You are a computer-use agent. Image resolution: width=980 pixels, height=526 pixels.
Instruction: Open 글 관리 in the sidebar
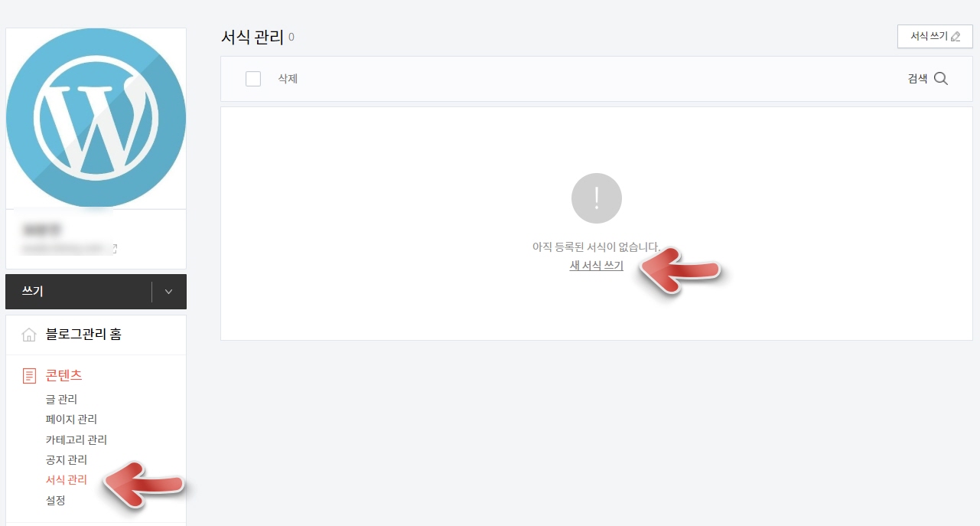tap(61, 399)
